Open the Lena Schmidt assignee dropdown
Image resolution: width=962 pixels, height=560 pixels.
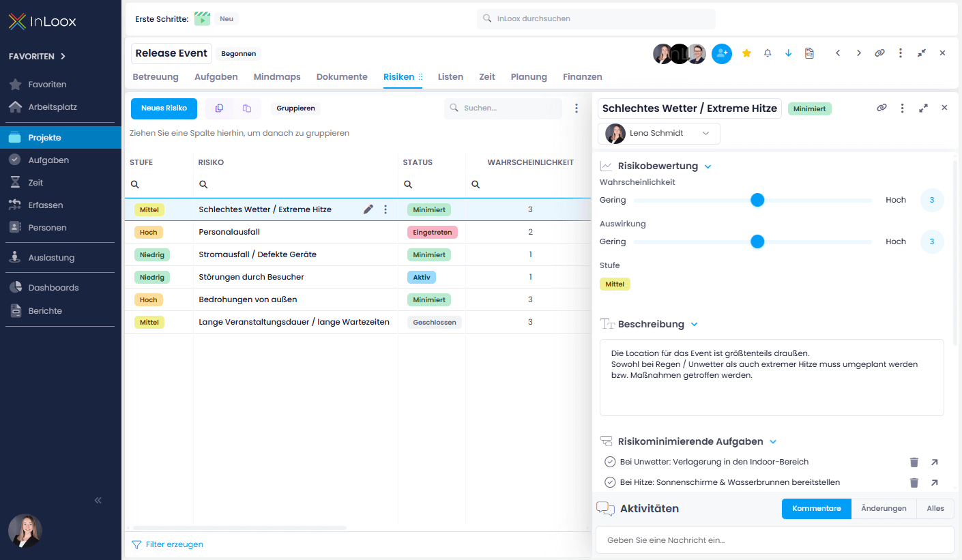[x=706, y=134]
